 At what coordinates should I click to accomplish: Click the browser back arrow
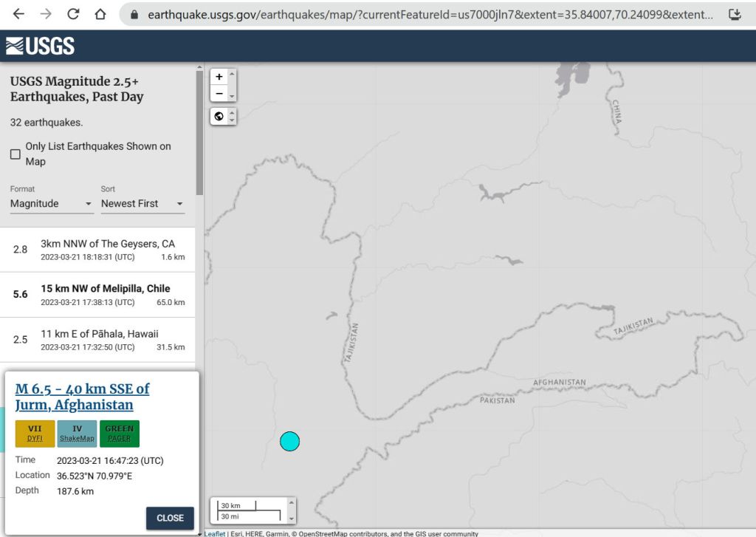pyautogui.click(x=18, y=14)
